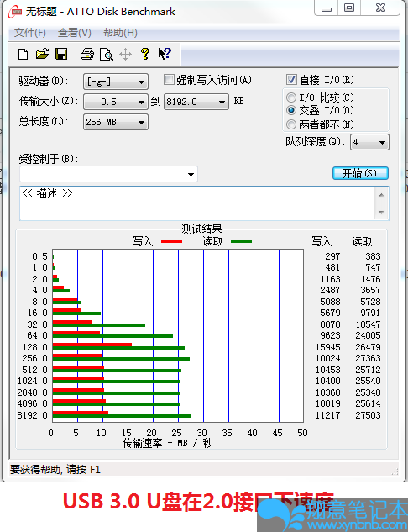This screenshot has width=408, height=532.
Task: Click the 15945 write value for 128.0
Action: 327,347
